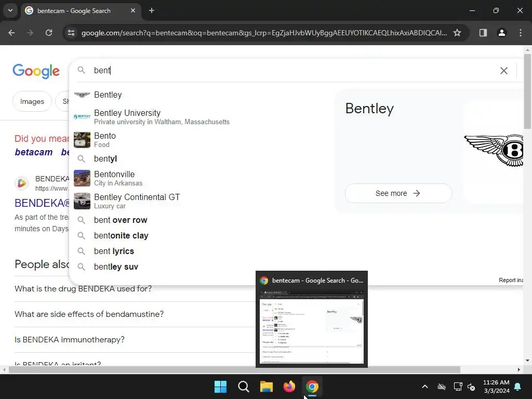The width and height of the screenshot is (532, 399).
Task: Open Firefox from the taskbar
Action: pyautogui.click(x=289, y=387)
